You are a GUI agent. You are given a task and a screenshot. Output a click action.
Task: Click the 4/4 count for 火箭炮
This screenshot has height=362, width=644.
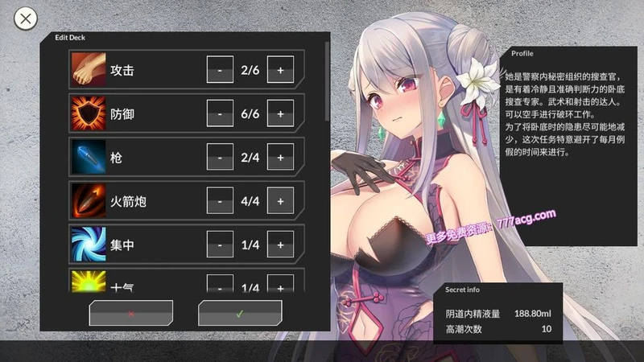point(250,201)
